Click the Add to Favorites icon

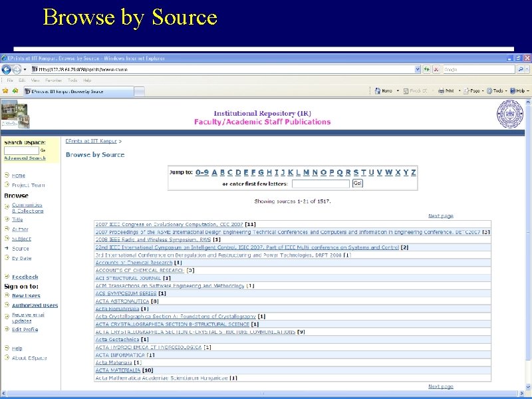(x=15, y=91)
